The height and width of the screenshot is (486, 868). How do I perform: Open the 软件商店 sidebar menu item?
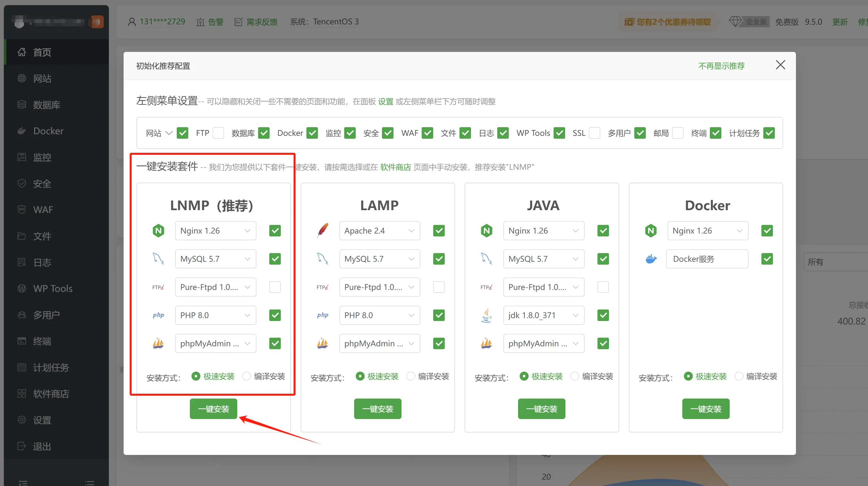click(x=56, y=394)
